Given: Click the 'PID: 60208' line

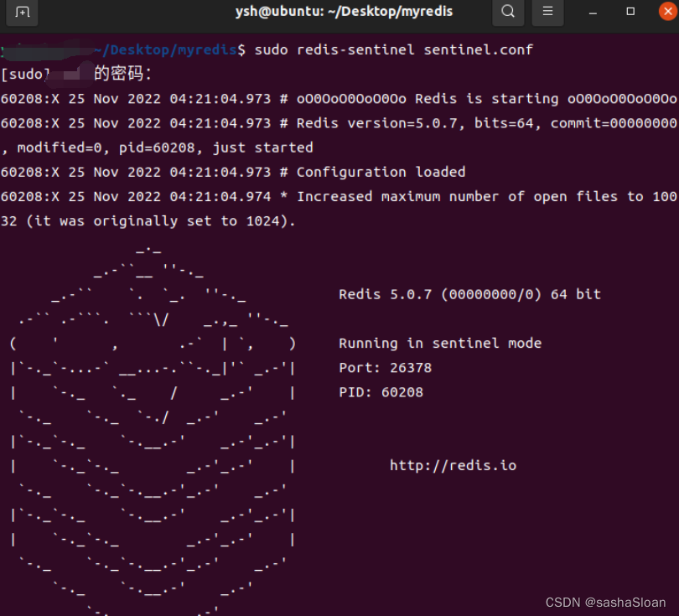Looking at the screenshot, I should [381, 392].
